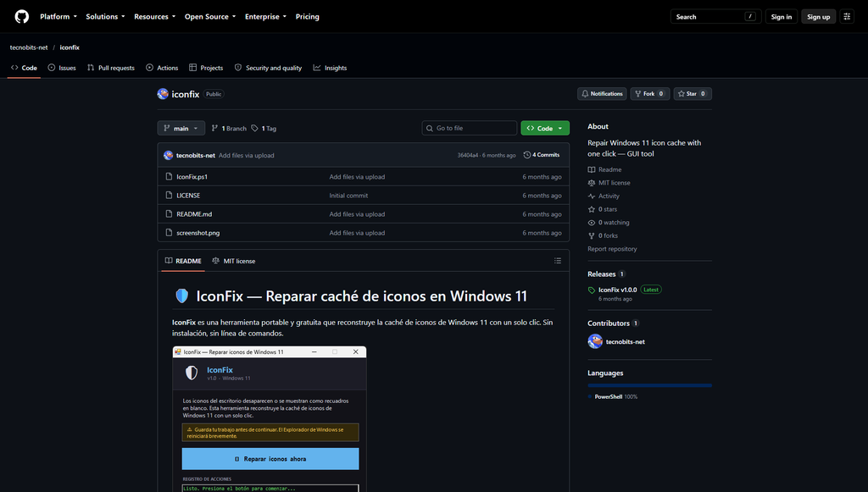
Task: Click file icon next to screenshot.png
Action: [169, 233]
